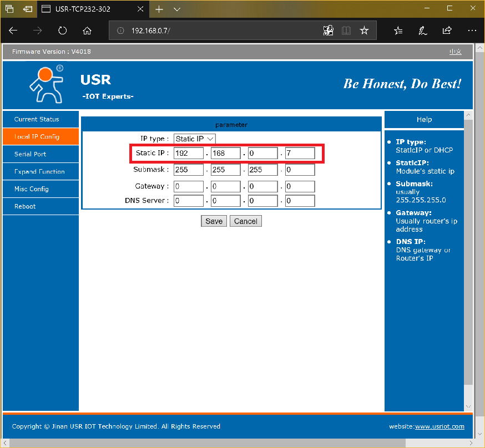Open the translate page icon
Screen dimensions: 485x448
click(328, 30)
